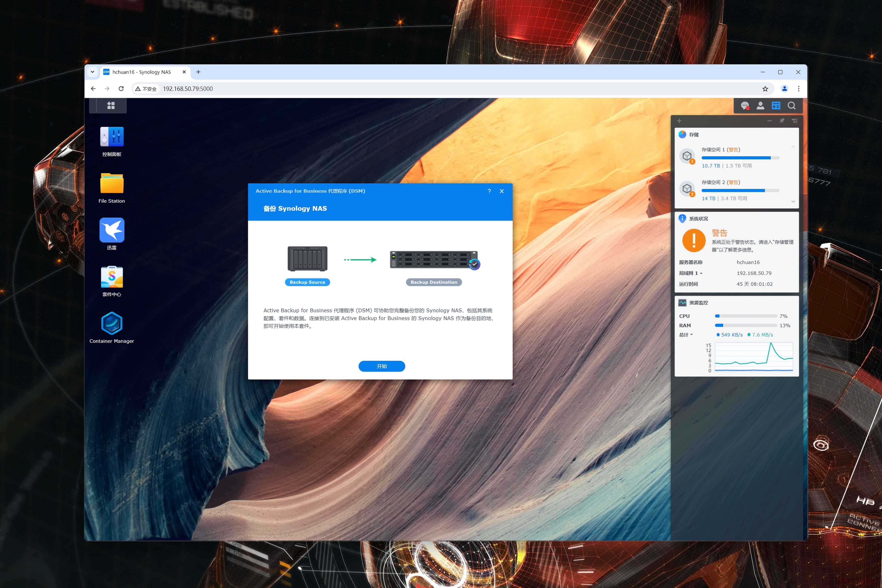Screen dimensions: 882x588
Task: Add a widget with the plus icon
Action: [679, 121]
